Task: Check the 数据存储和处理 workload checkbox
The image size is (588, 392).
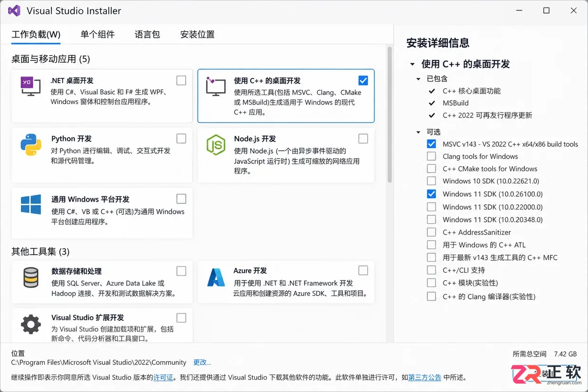Action: coord(181,271)
